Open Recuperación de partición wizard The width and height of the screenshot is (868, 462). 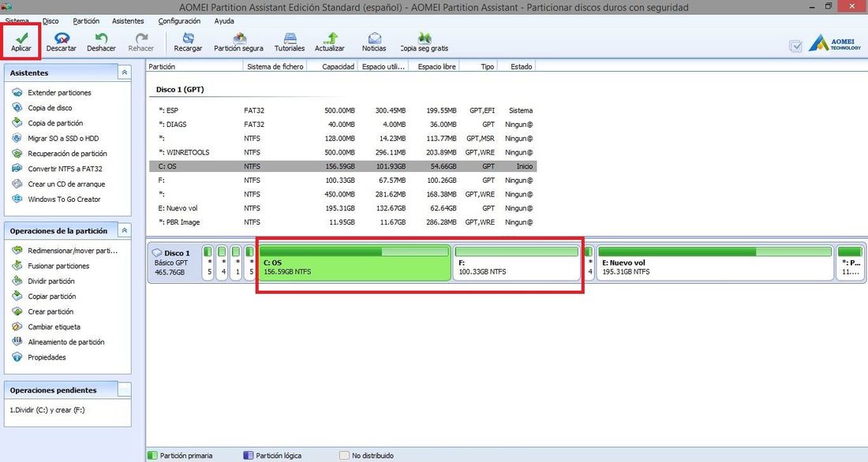pyautogui.click(x=67, y=153)
